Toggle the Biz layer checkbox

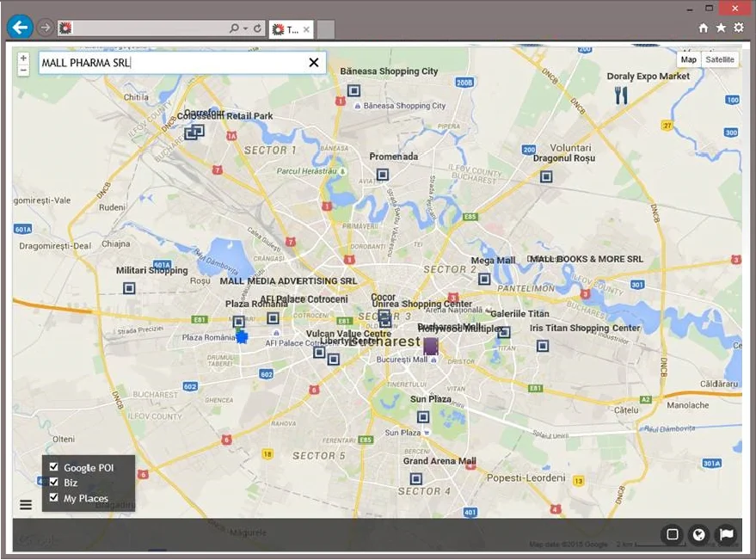pyautogui.click(x=54, y=482)
